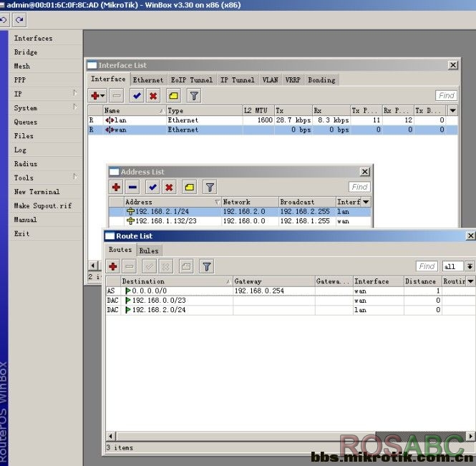Click remove button in Interface List toolbar
Image resolution: width=476 pixels, height=466 pixels.
(117, 96)
